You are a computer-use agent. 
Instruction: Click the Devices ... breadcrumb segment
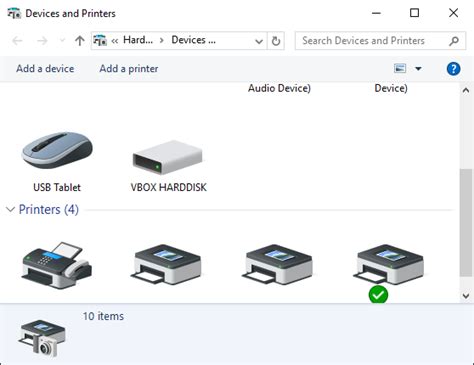coord(193,40)
